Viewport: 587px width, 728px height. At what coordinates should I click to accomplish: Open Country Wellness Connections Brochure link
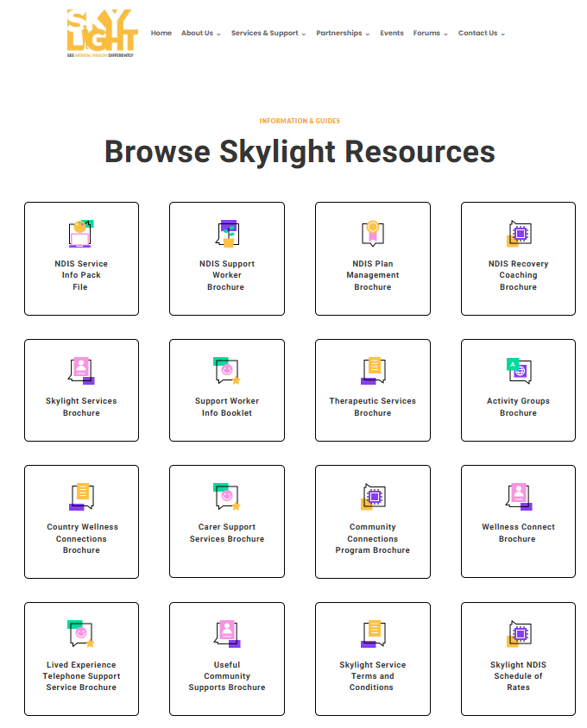82,538
